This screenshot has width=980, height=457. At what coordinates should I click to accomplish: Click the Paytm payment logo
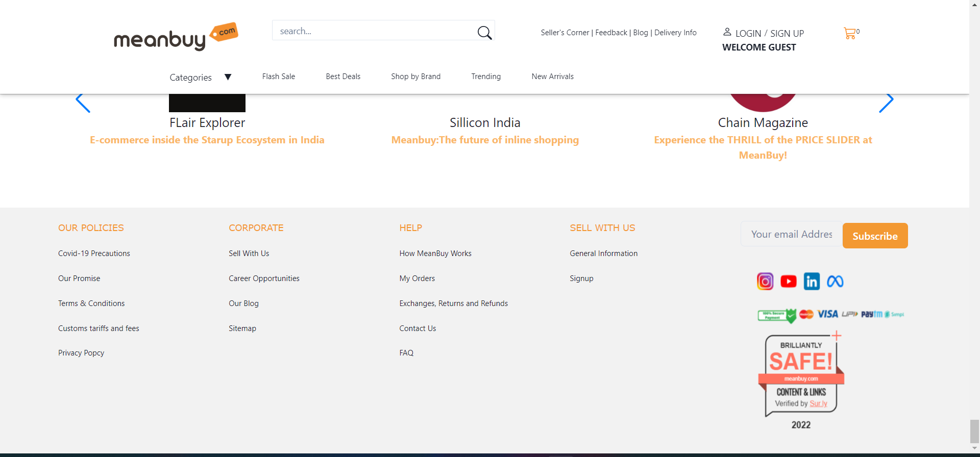tap(871, 314)
